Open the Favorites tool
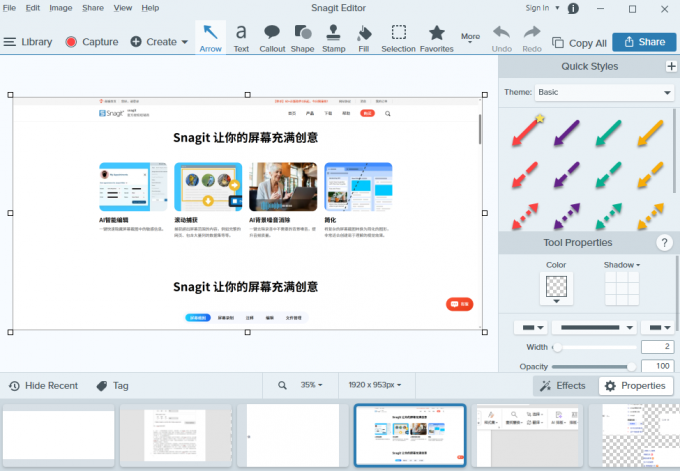Image resolution: width=680 pixels, height=471 pixels. pos(436,38)
